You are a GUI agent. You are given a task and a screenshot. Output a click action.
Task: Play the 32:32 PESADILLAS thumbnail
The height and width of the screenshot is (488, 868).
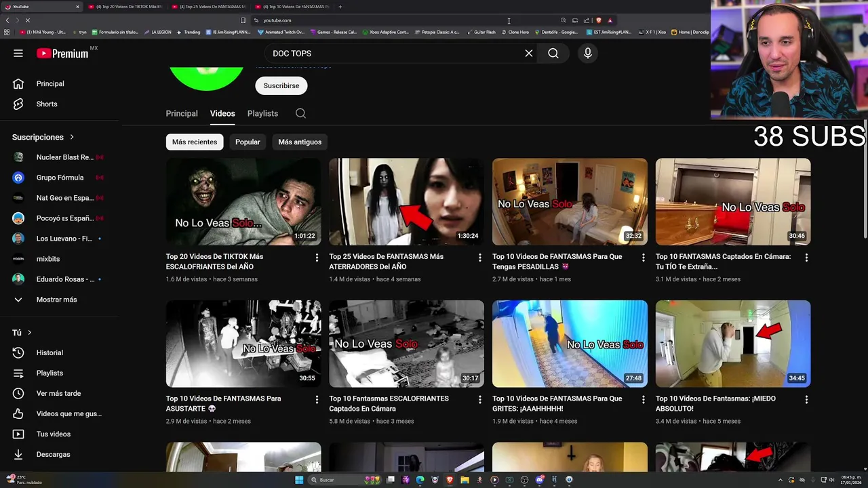pos(570,202)
